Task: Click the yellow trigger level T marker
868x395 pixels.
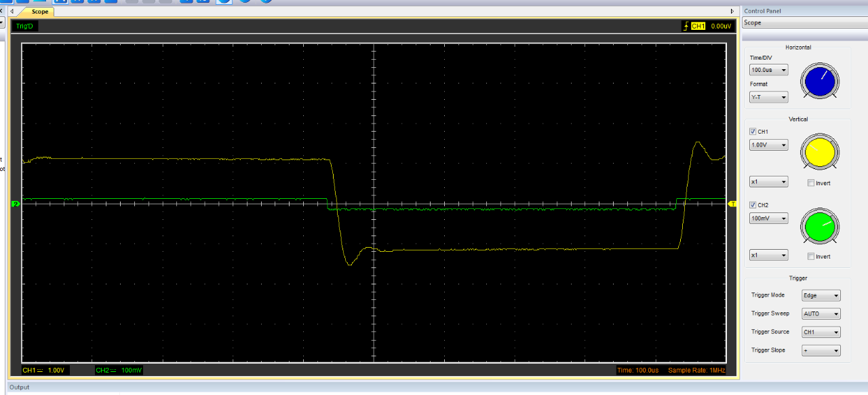Action: (x=732, y=204)
